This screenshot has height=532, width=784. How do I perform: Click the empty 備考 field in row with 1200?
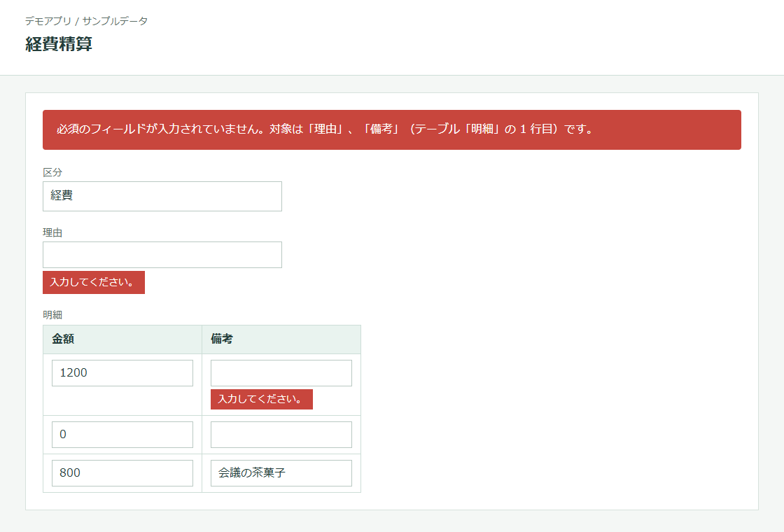tap(281, 373)
